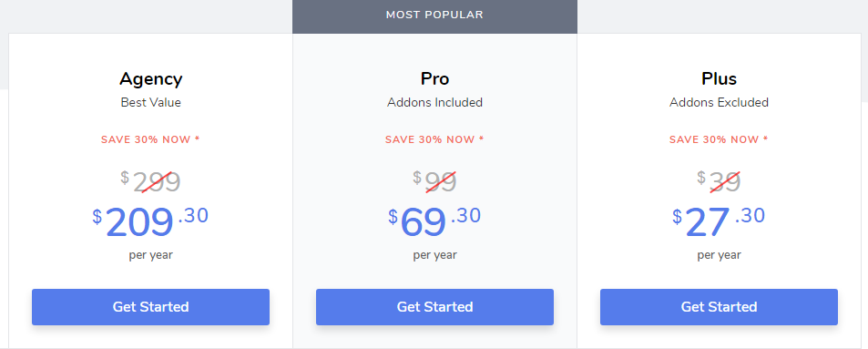Click Get Started under Pro plan
The height and width of the screenshot is (349, 868).
tap(434, 307)
